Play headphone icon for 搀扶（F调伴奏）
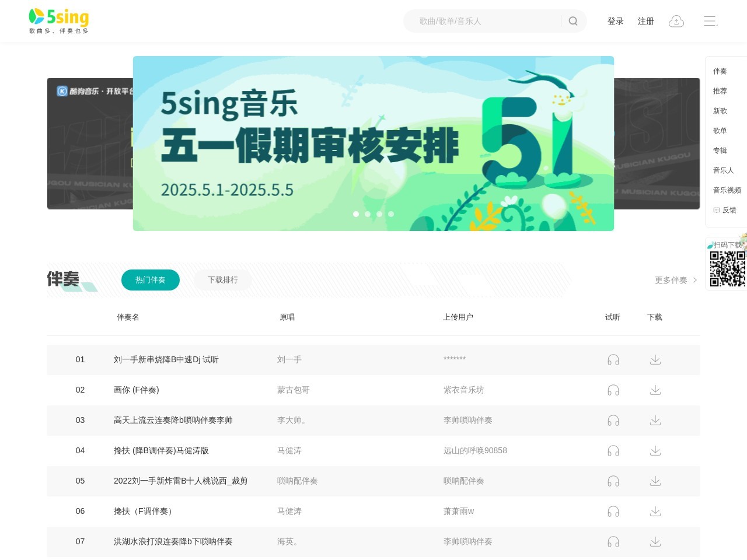This screenshot has width=747, height=560. pos(613,512)
